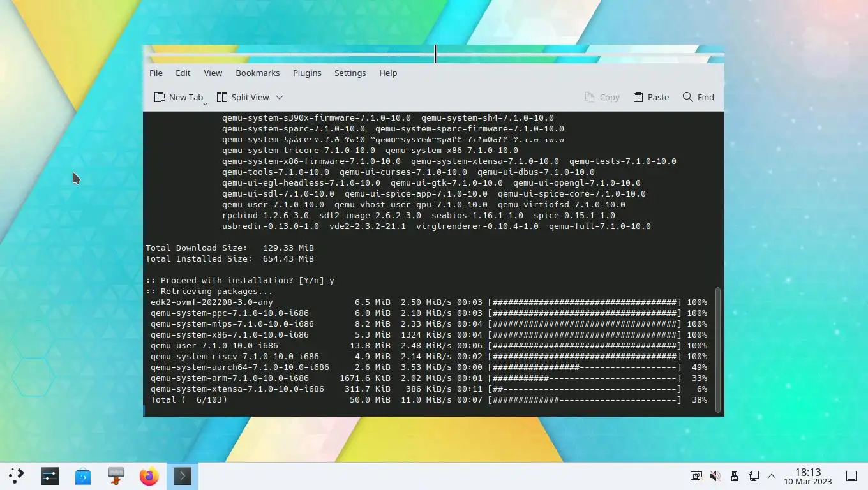
Task: Click the Paste toolbar button
Action: pyautogui.click(x=651, y=97)
